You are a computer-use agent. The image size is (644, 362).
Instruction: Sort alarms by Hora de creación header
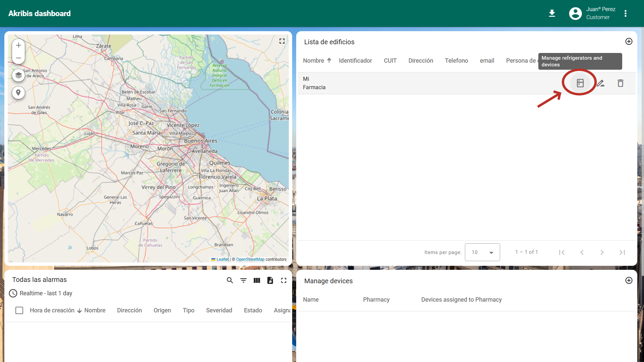point(52,310)
